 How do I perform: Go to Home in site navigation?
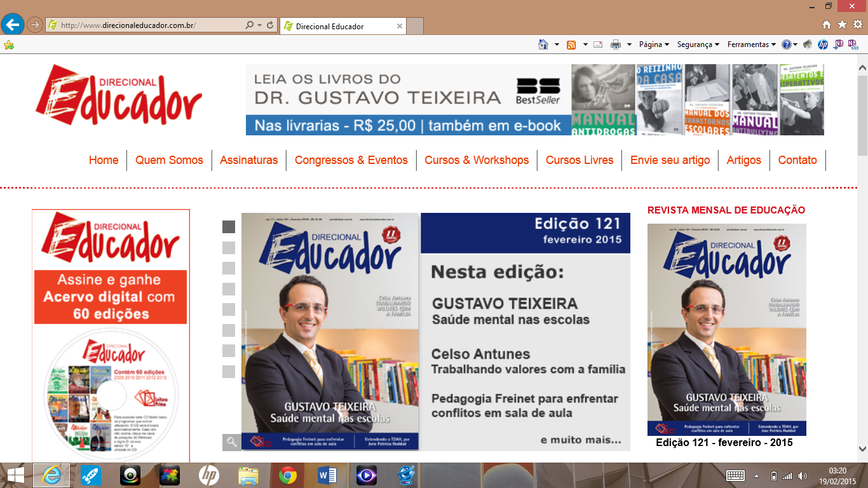(x=104, y=160)
